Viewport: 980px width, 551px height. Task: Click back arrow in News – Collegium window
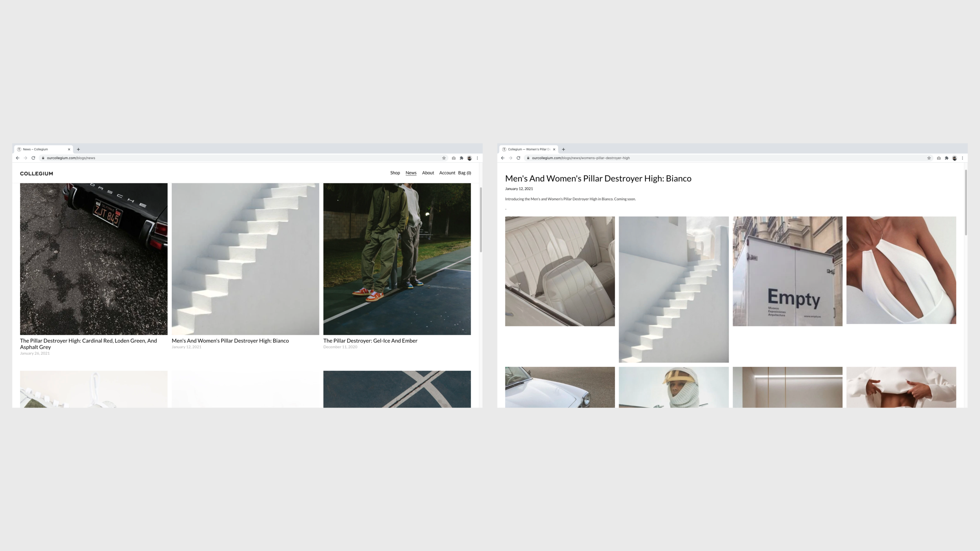[18, 158]
